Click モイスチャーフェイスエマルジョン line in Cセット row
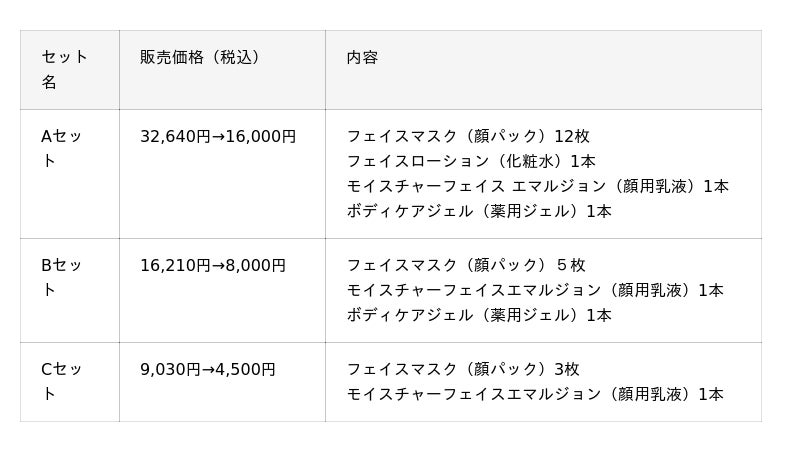 point(535,394)
